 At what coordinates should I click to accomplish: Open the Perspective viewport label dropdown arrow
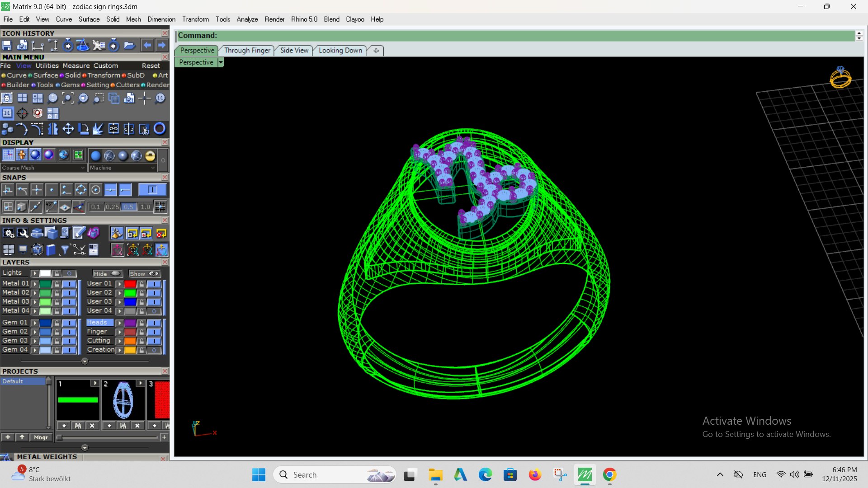(221, 62)
